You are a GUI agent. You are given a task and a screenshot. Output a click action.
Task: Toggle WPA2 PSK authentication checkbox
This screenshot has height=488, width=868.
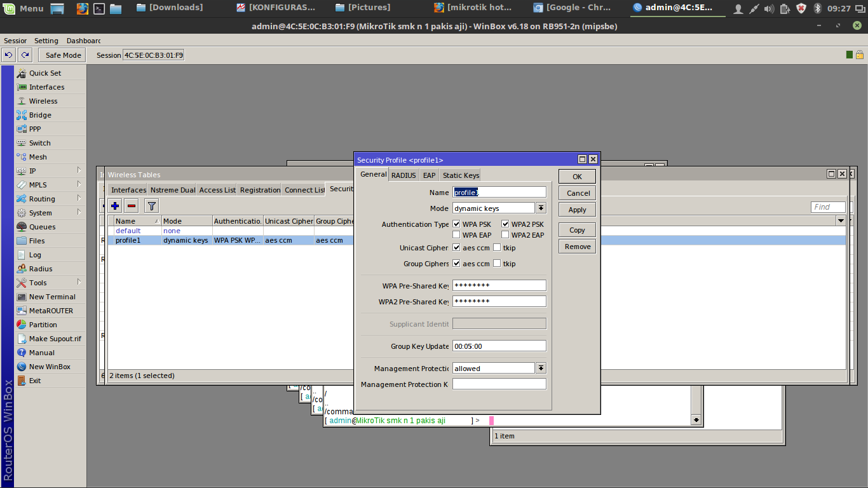click(x=505, y=224)
